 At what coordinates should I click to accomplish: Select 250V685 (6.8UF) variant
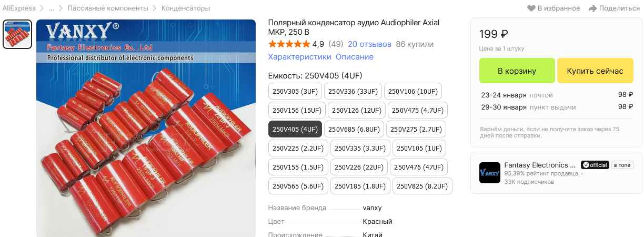[x=354, y=129]
